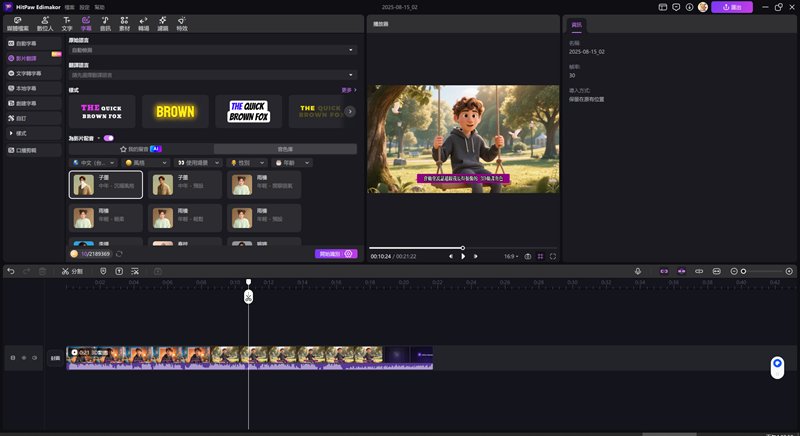Click the scissors icon on the playhead

(248, 297)
